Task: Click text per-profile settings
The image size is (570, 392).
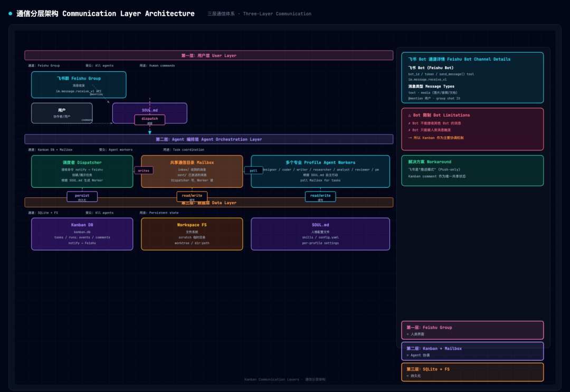Action: click(x=320, y=243)
